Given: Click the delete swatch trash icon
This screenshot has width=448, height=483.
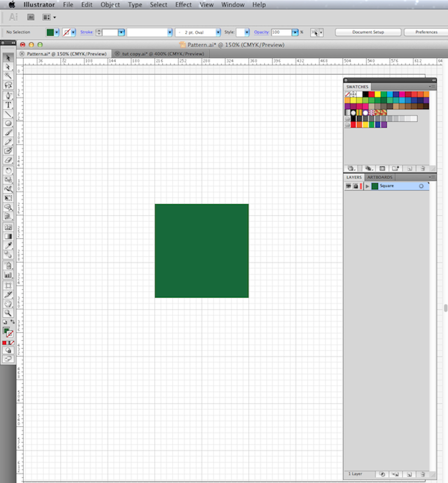Looking at the screenshot, I should click(x=422, y=169).
